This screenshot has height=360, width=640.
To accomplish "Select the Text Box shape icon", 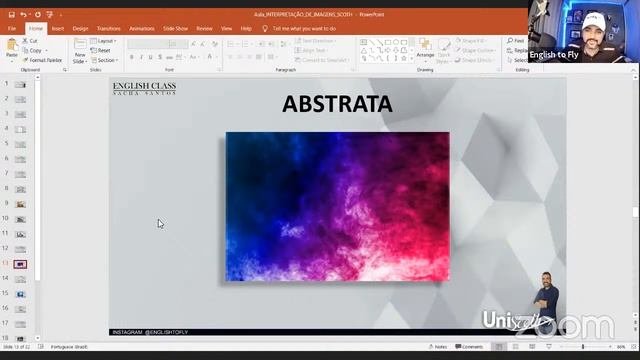I will (x=363, y=42).
